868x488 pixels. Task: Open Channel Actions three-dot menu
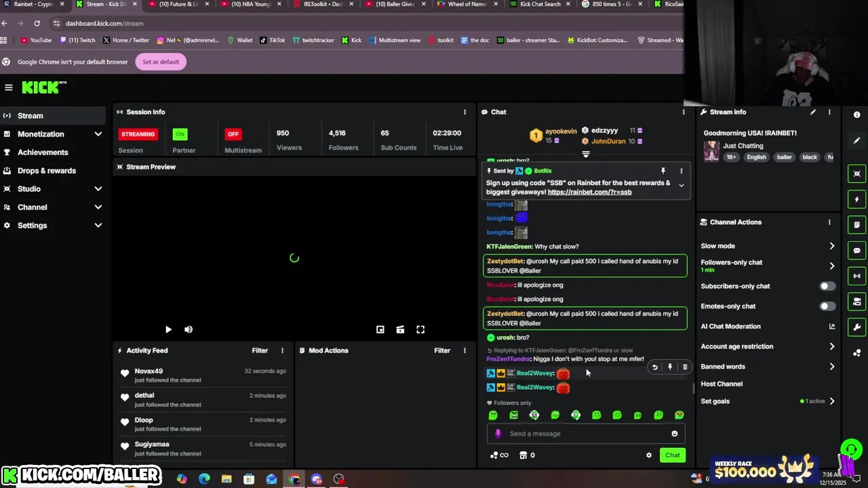[x=829, y=222]
